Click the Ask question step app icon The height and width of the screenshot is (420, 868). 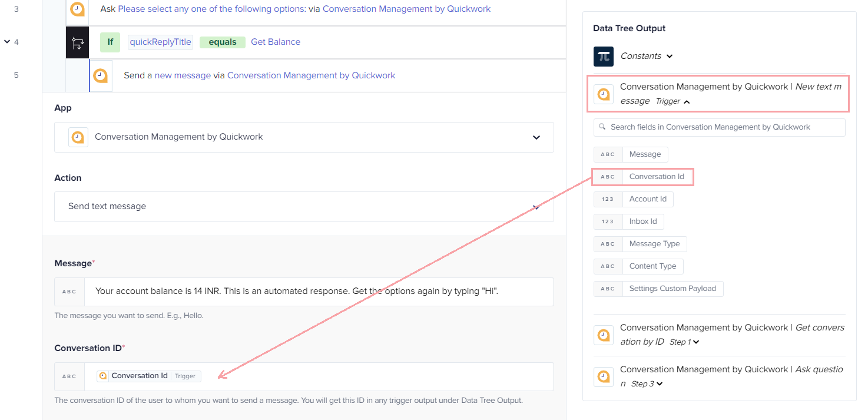604,376
